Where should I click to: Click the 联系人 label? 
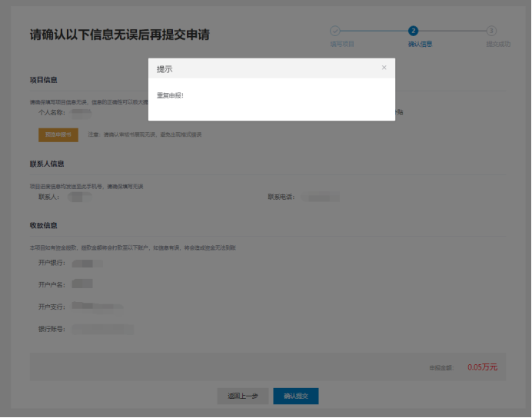pyautogui.click(x=49, y=197)
